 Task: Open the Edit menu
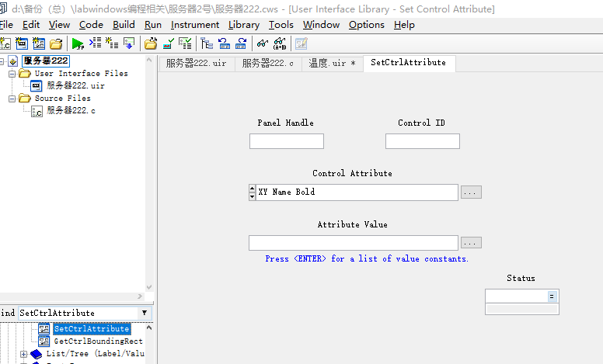click(31, 25)
